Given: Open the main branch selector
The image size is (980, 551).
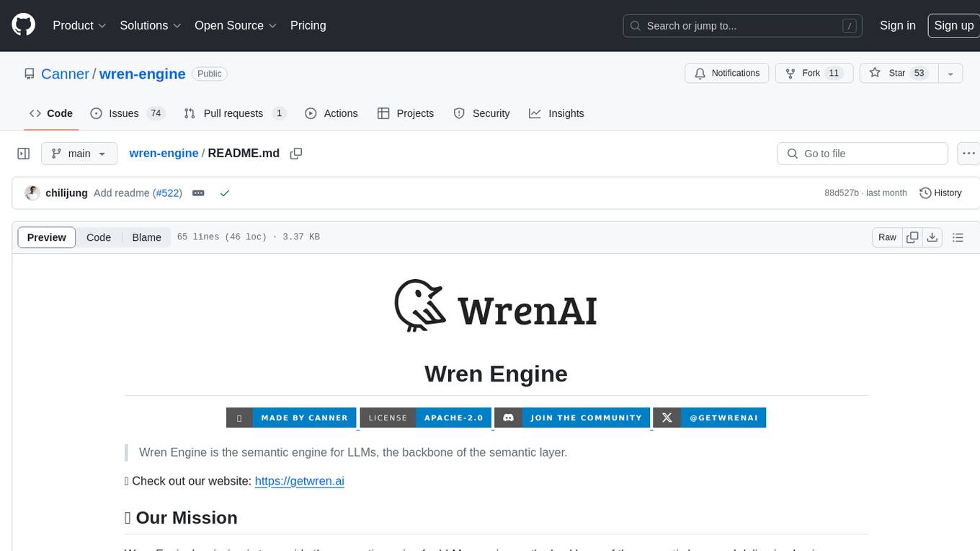Looking at the screenshot, I should point(79,154).
